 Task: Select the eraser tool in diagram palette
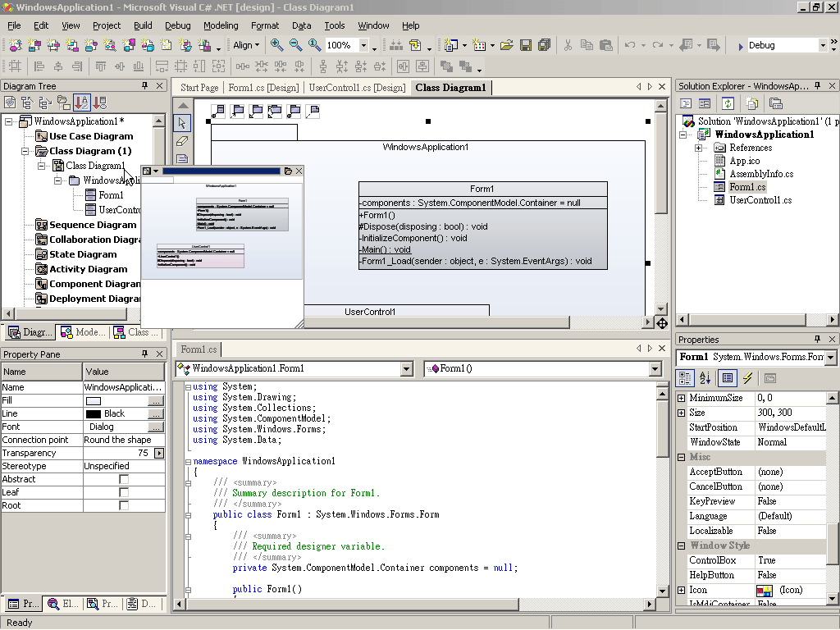coord(182,141)
